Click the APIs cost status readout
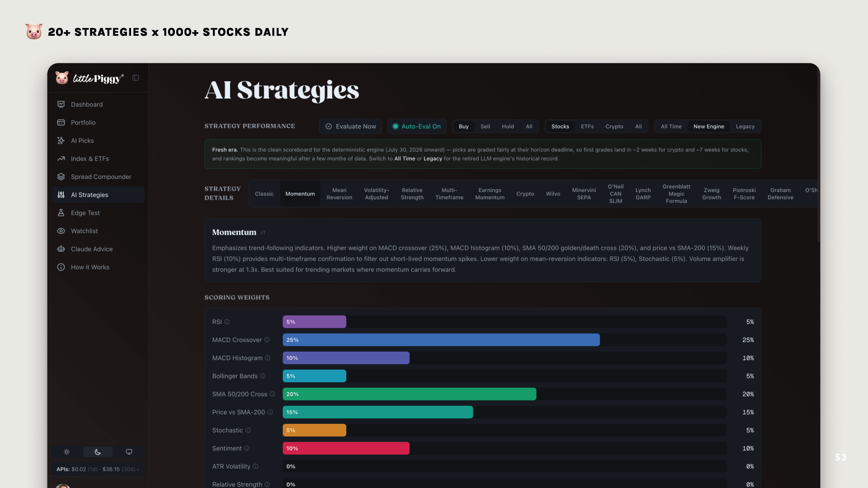868x488 pixels. [x=98, y=469]
